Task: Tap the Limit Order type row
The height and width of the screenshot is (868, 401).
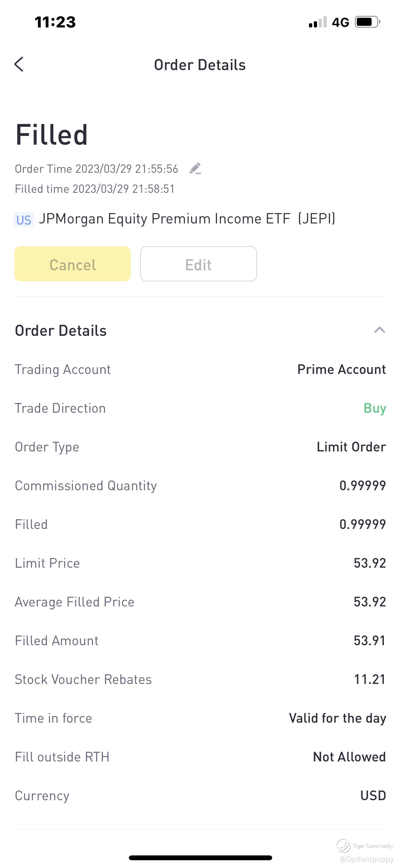Action: pyautogui.click(x=200, y=447)
